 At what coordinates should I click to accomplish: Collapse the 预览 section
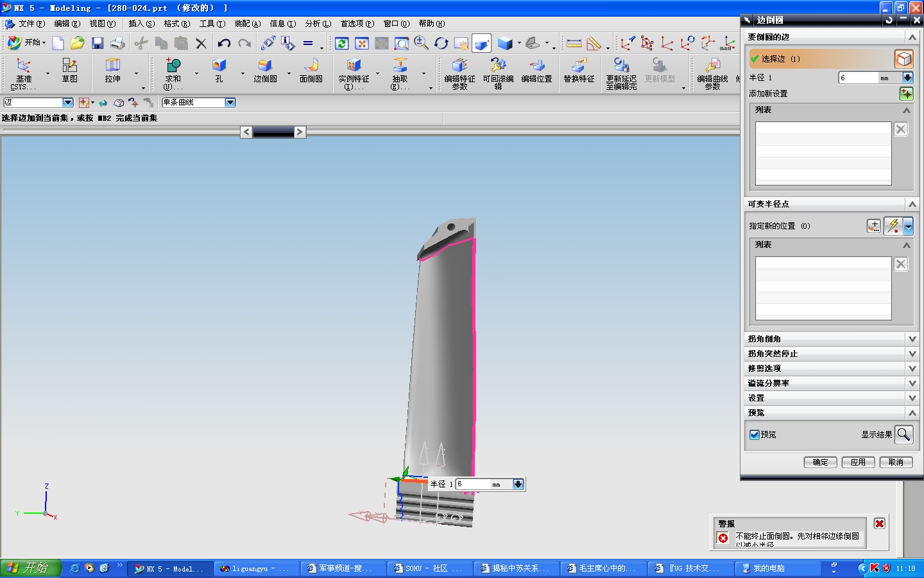912,413
